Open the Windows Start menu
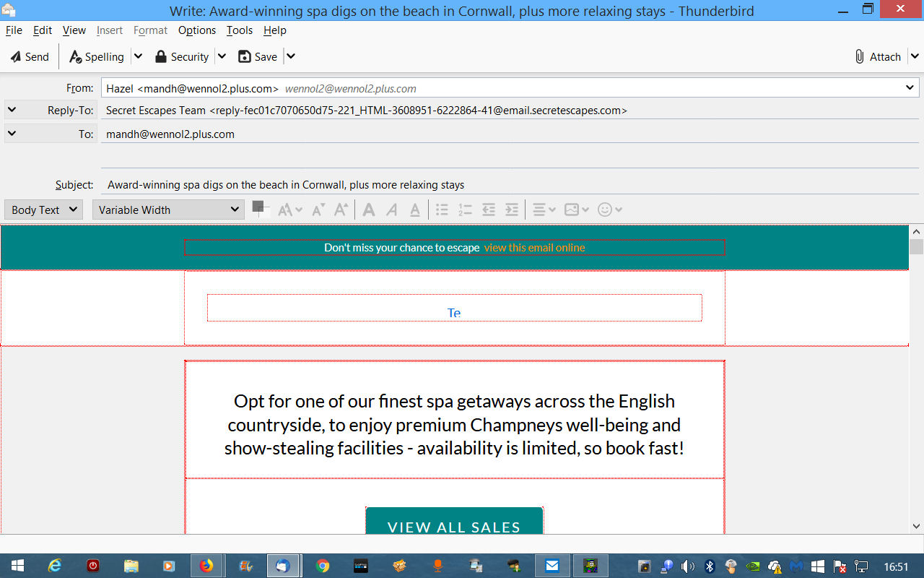Image resolution: width=924 pixels, height=578 pixels. point(16,566)
